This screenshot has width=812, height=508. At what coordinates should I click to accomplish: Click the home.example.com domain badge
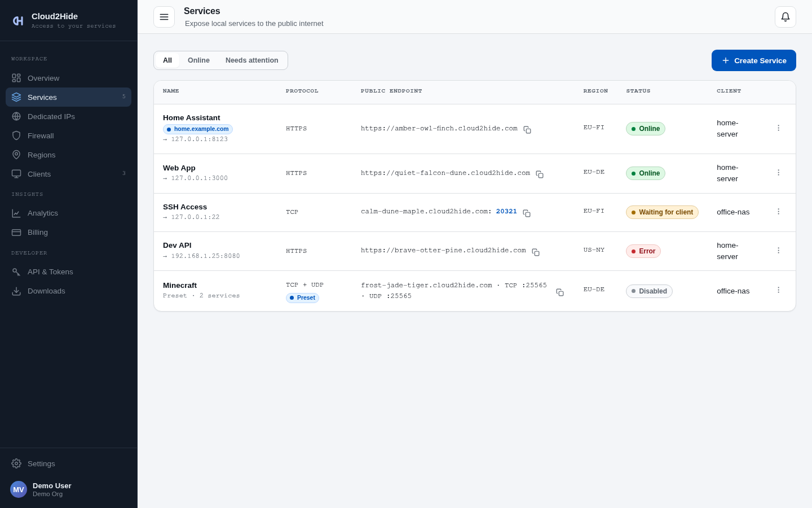tap(198, 129)
